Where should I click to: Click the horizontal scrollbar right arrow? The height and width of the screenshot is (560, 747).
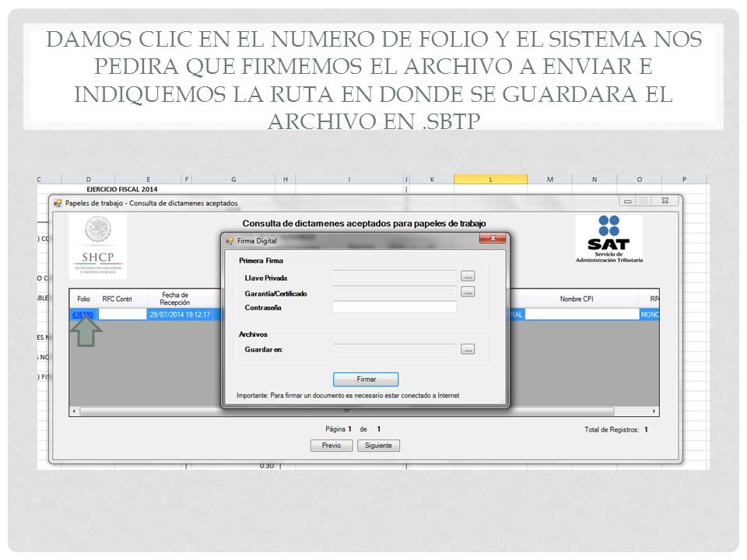tap(654, 411)
